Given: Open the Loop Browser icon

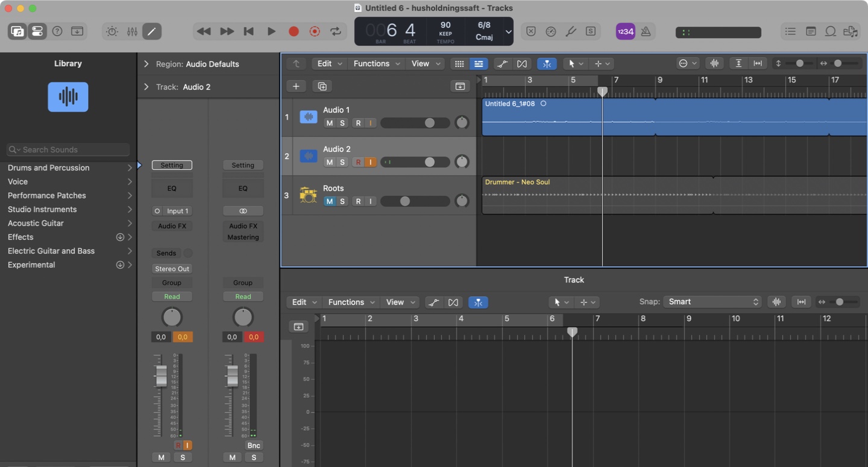Looking at the screenshot, I should (831, 31).
